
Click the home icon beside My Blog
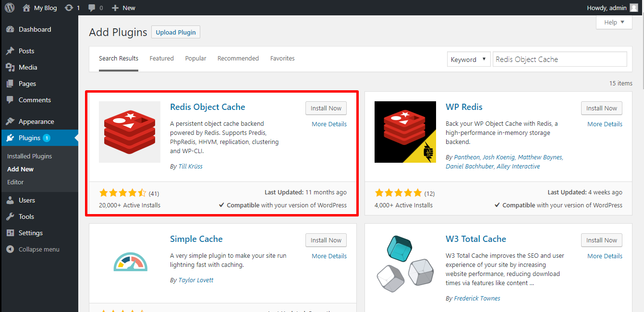click(26, 8)
